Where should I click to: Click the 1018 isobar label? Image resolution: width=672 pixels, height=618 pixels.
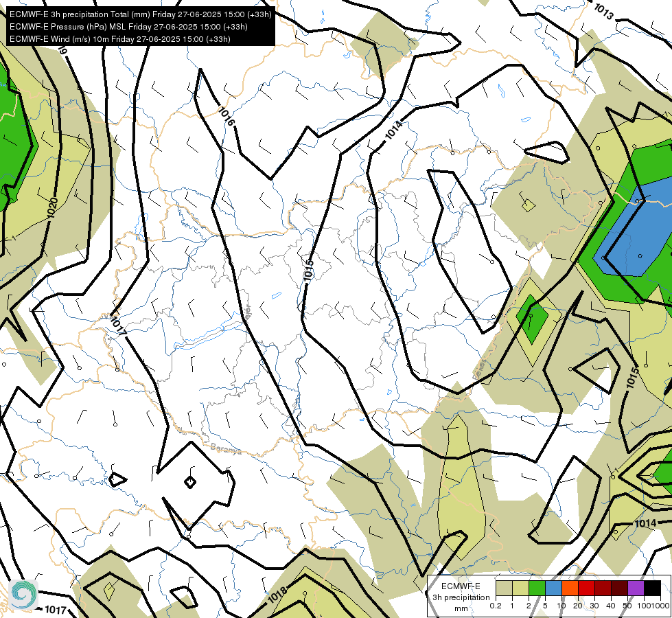click(x=277, y=595)
